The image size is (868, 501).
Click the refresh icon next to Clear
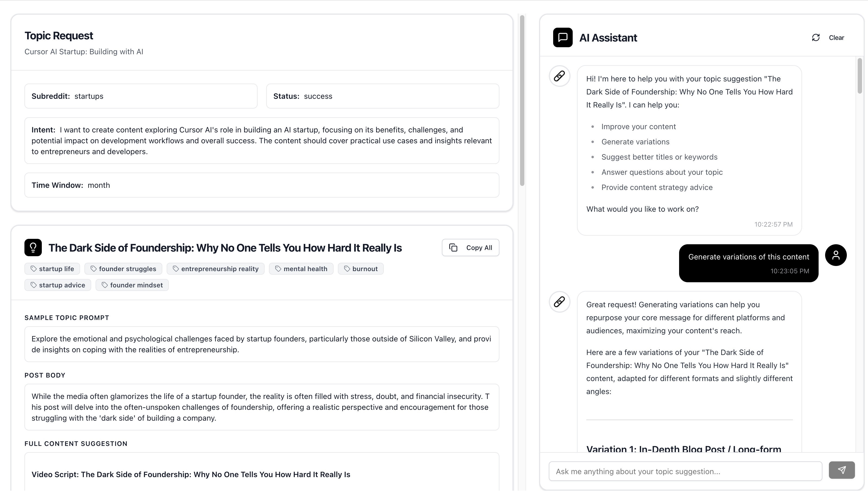815,37
